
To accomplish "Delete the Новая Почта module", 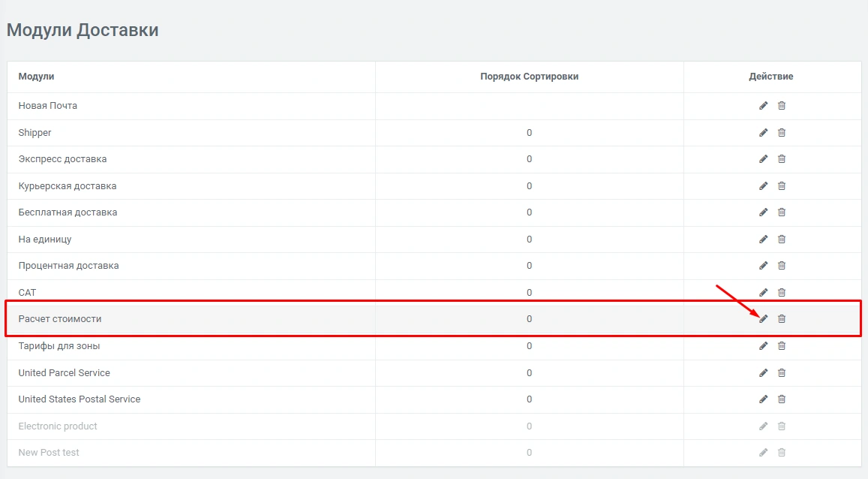I will [x=781, y=106].
